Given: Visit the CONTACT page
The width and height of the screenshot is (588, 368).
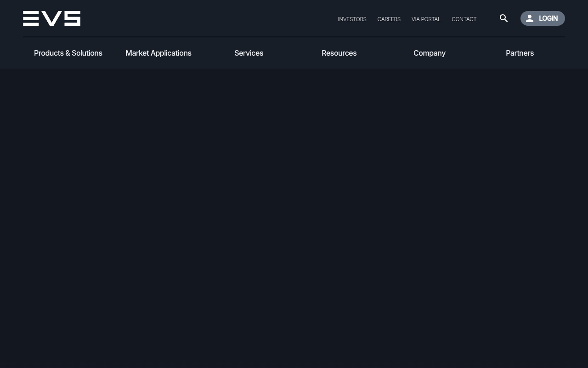Looking at the screenshot, I should click(x=464, y=19).
